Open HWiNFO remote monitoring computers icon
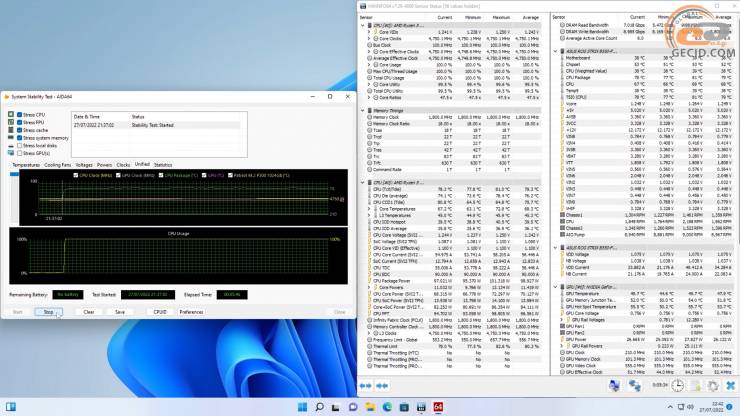The image size is (740, 416). 614,385
